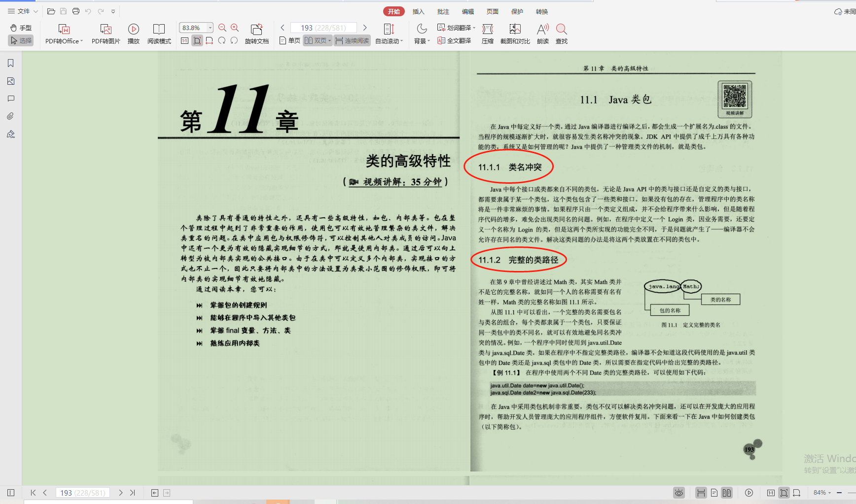The image size is (856, 504).
Task: Click the 朗读 read aloud tool
Action: (x=542, y=34)
